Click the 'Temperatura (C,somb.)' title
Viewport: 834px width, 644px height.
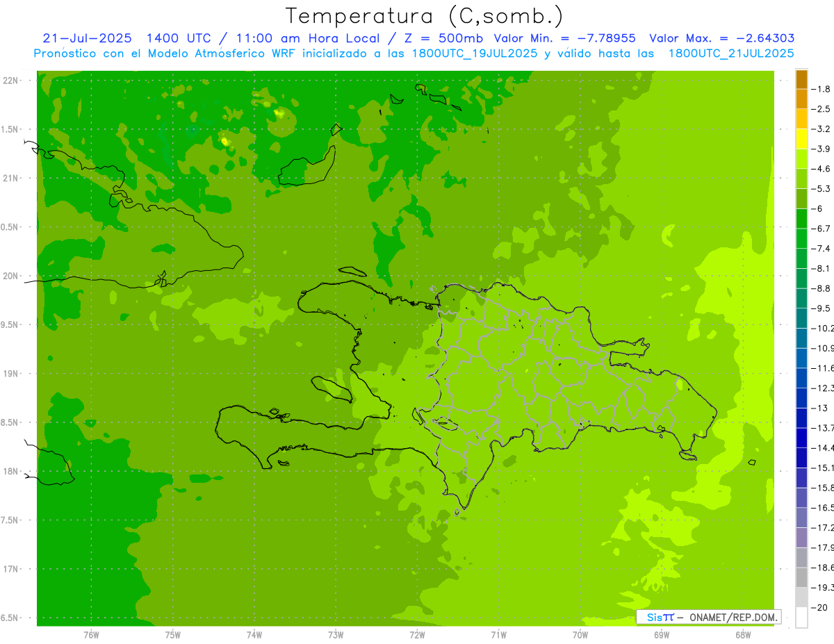(x=425, y=17)
